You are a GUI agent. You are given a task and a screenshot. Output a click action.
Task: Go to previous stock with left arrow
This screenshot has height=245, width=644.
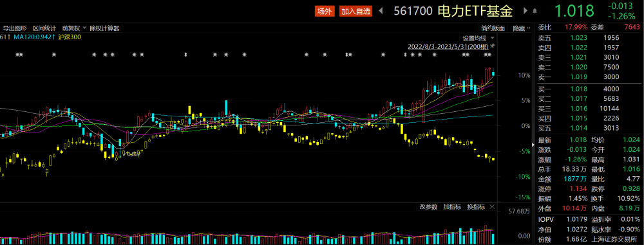[381, 11]
